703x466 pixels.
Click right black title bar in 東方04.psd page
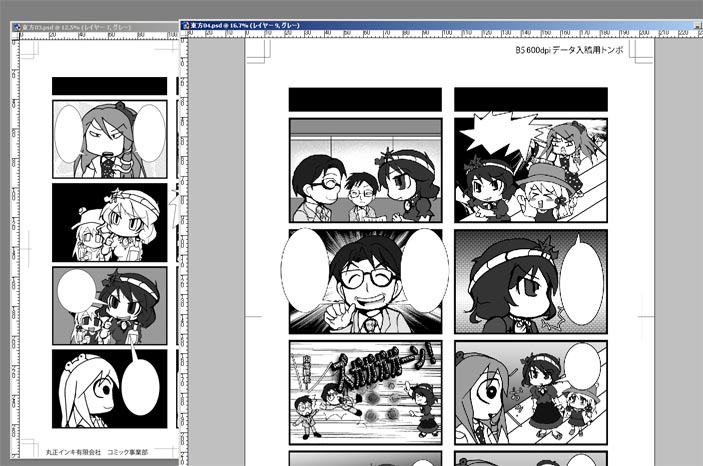coord(531,100)
